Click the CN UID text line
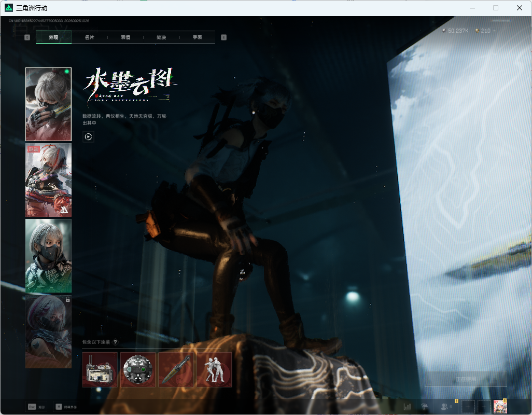This screenshot has width=532, height=415. tap(49, 21)
